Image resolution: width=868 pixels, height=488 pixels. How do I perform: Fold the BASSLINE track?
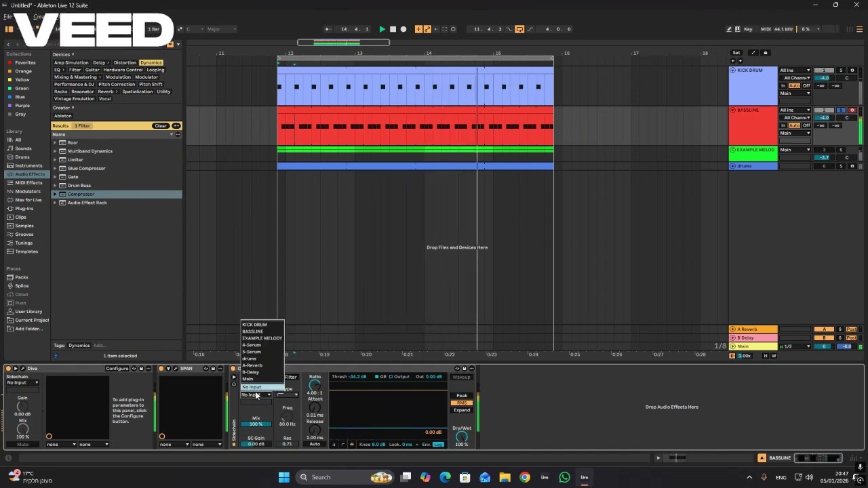tap(733, 110)
